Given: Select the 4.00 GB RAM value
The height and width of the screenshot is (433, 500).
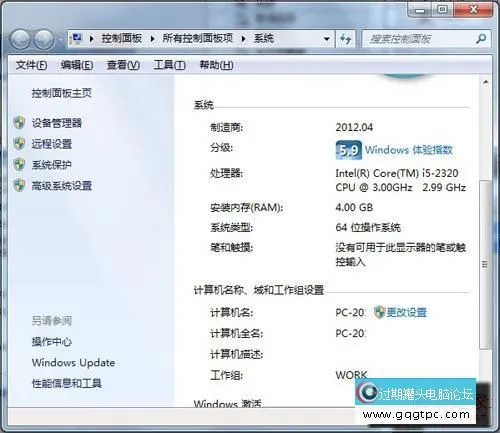Looking at the screenshot, I should (354, 207).
